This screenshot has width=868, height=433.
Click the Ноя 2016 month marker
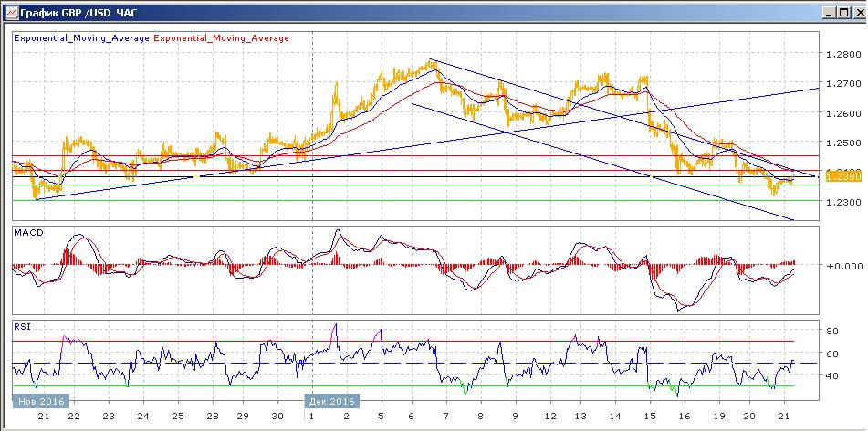coord(37,400)
